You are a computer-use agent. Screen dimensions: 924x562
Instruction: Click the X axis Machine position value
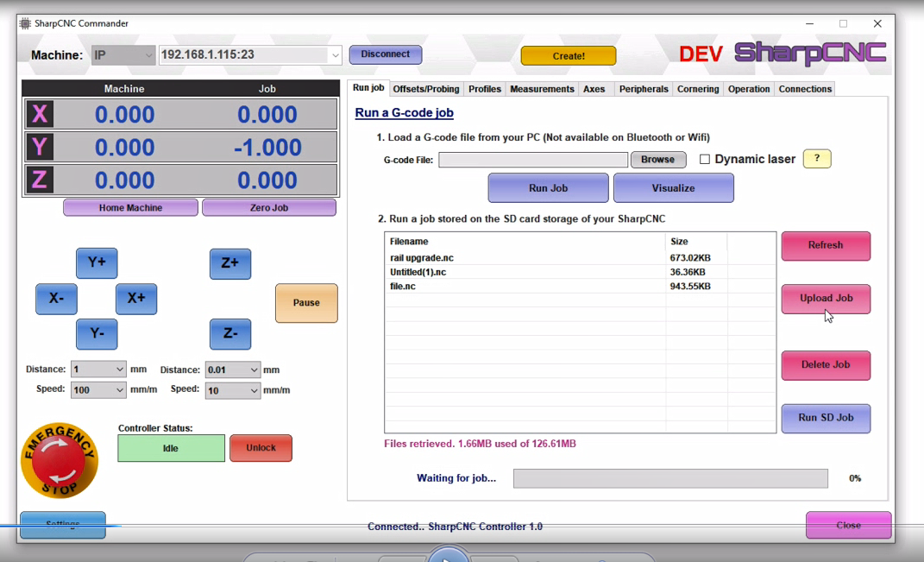[x=124, y=115]
